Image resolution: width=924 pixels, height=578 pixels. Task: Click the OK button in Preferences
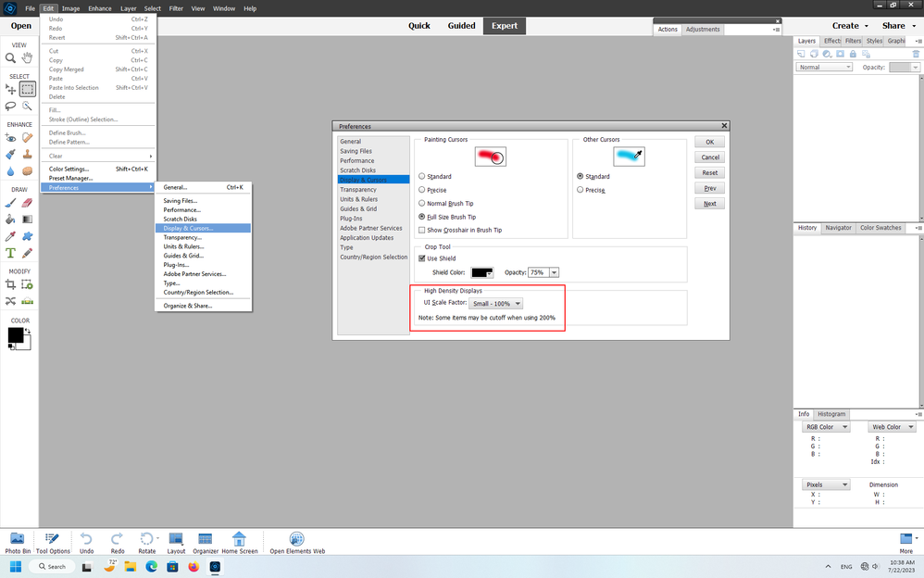[x=709, y=142]
